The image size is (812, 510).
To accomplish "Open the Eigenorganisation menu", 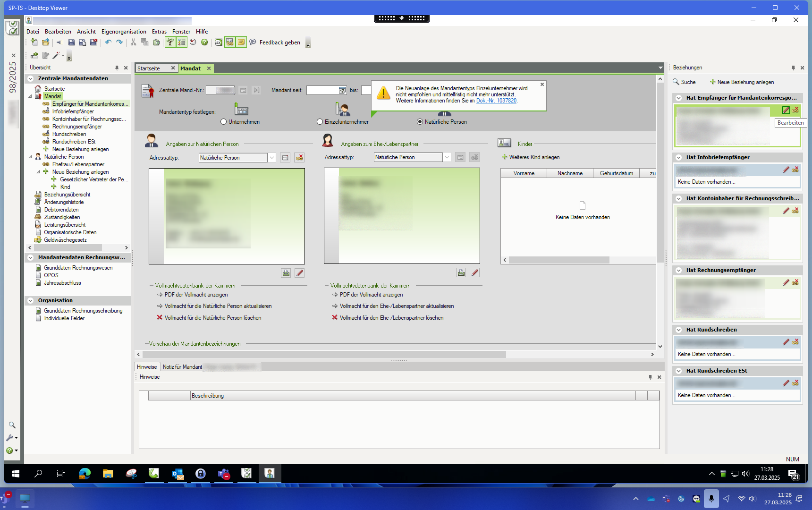I will pos(124,32).
